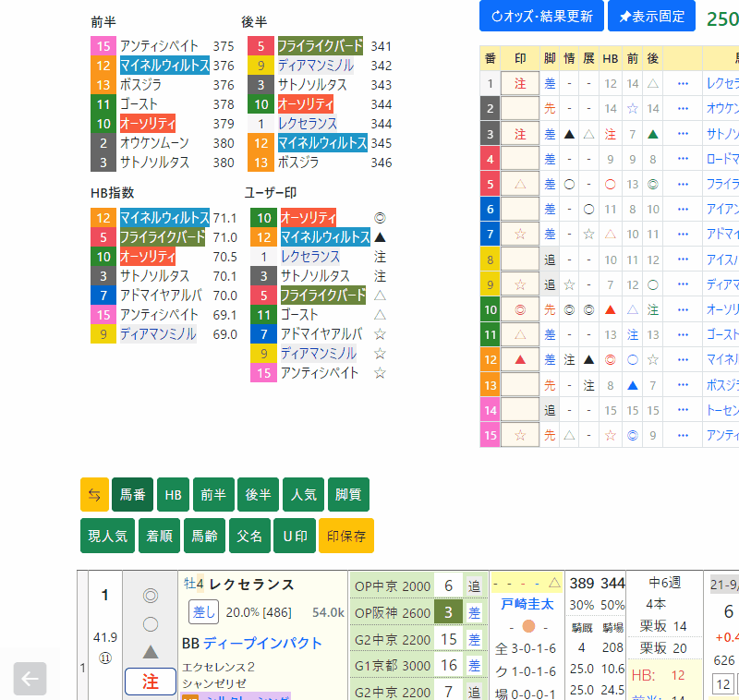
Task: Sort by 前半 button
Action: click(x=212, y=495)
